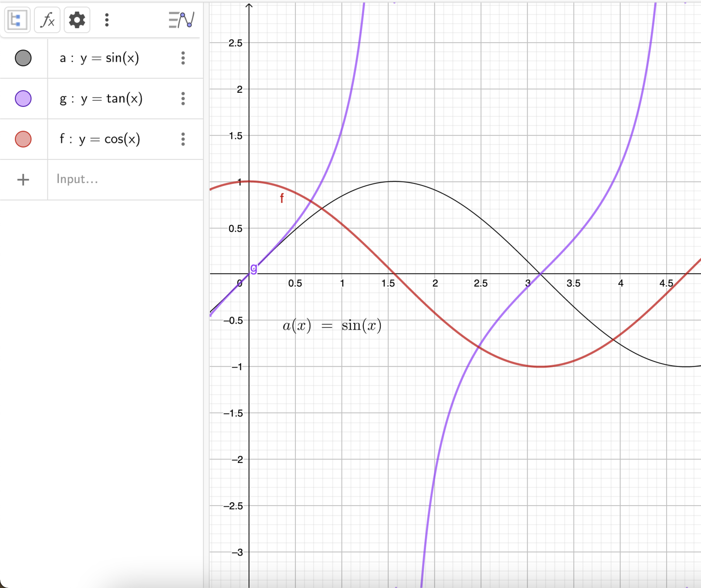Click the Input... field

tap(125, 179)
